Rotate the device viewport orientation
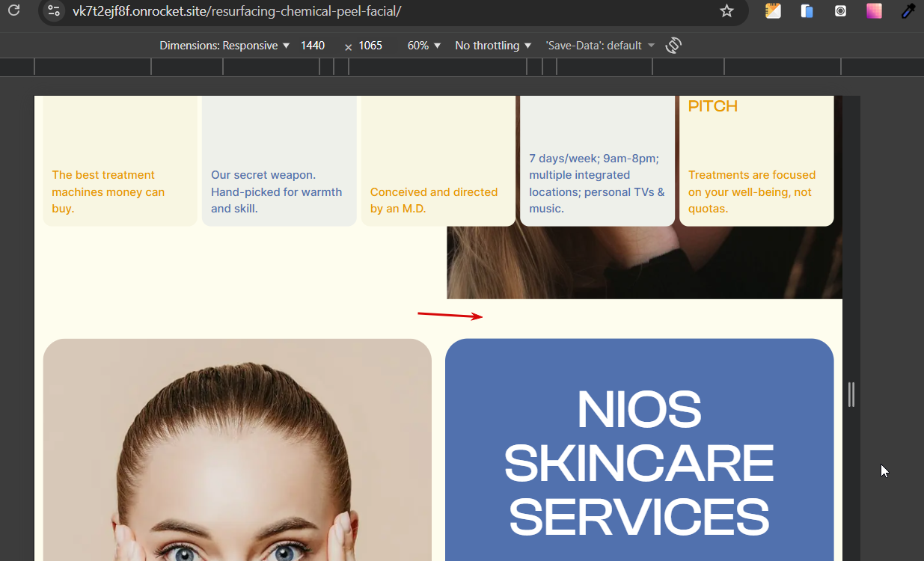Image resolution: width=924 pixels, height=561 pixels. click(673, 46)
